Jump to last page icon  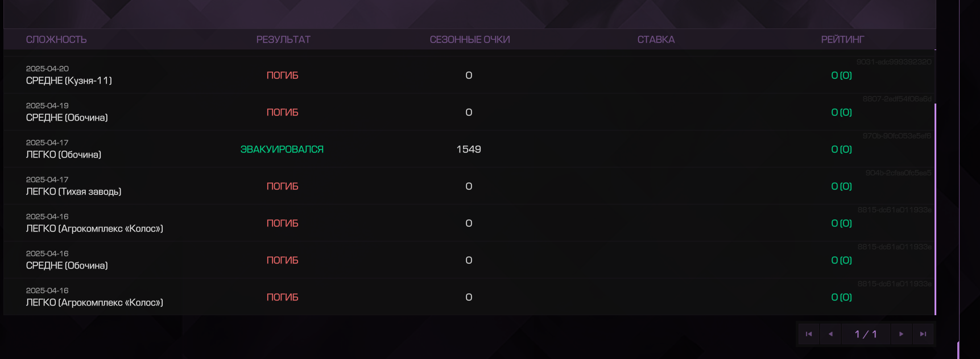923,334
